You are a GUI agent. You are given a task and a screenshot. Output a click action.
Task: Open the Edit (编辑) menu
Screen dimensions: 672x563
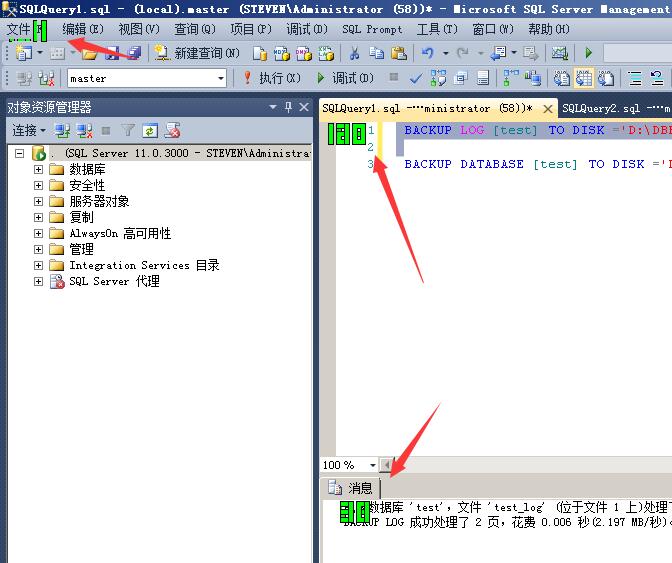tap(83, 29)
